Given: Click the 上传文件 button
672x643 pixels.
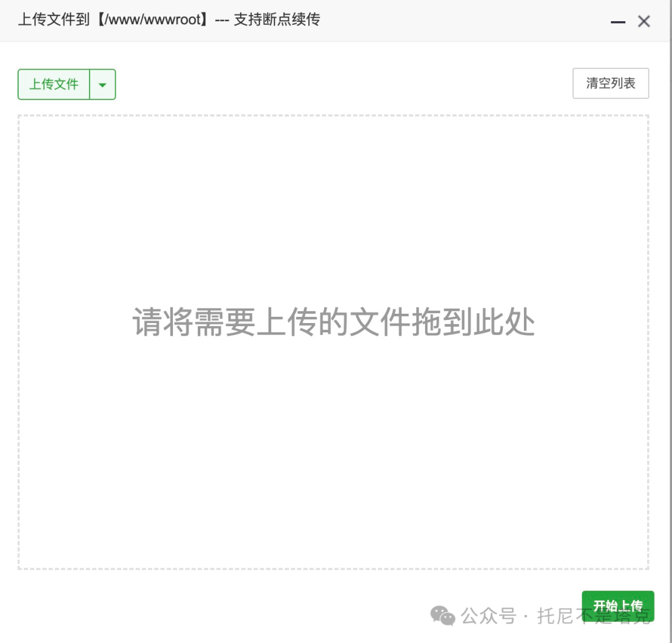Looking at the screenshot, I should pos(54,85).
